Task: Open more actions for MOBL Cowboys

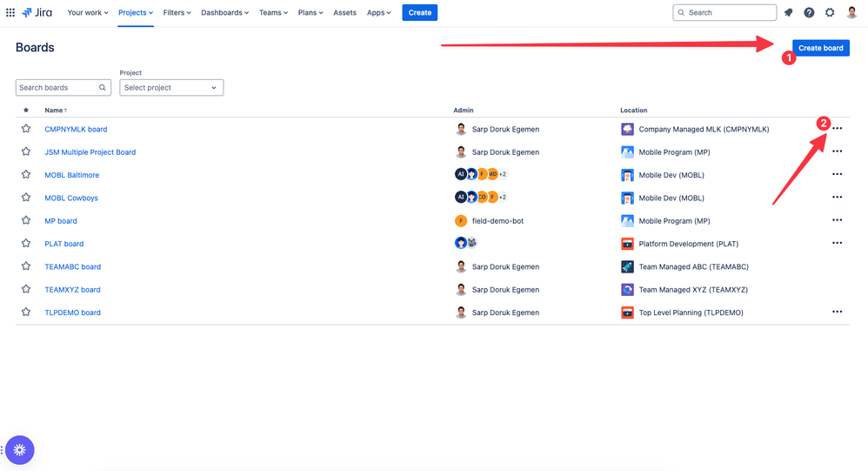Action: coord(837,198)
